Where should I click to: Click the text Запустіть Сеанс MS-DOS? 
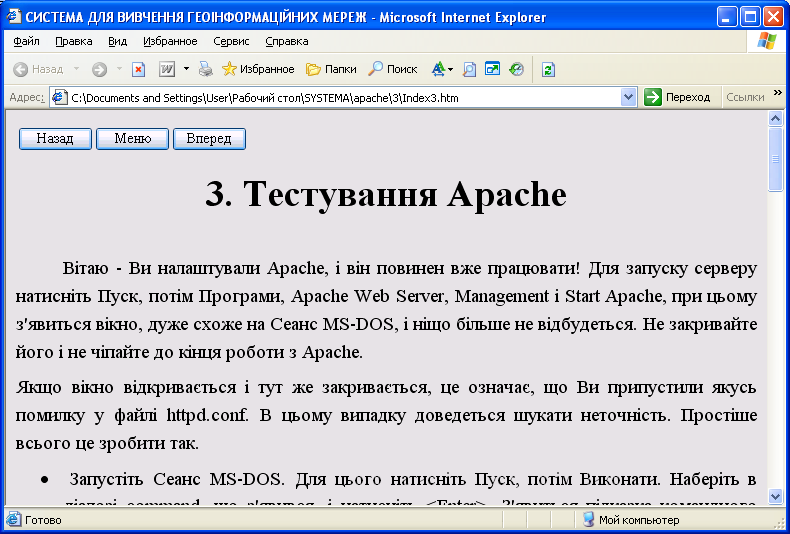(x=175, y=479)
